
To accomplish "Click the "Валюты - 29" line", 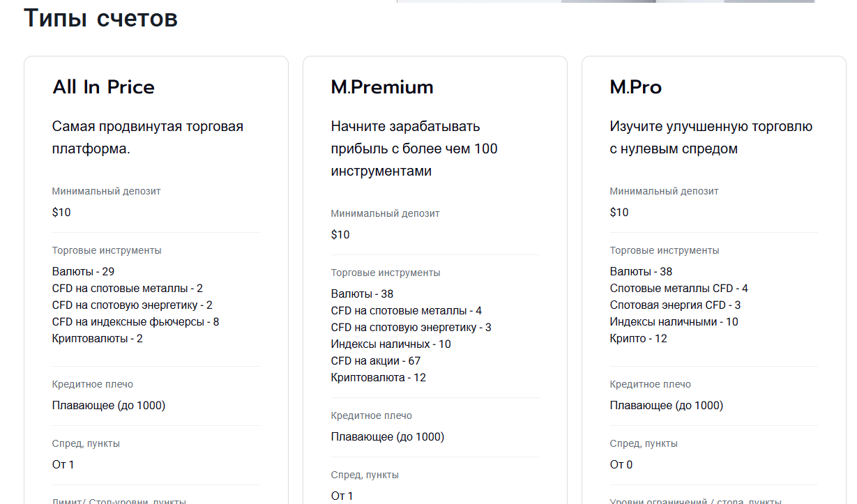I will [x=84, y=271].
